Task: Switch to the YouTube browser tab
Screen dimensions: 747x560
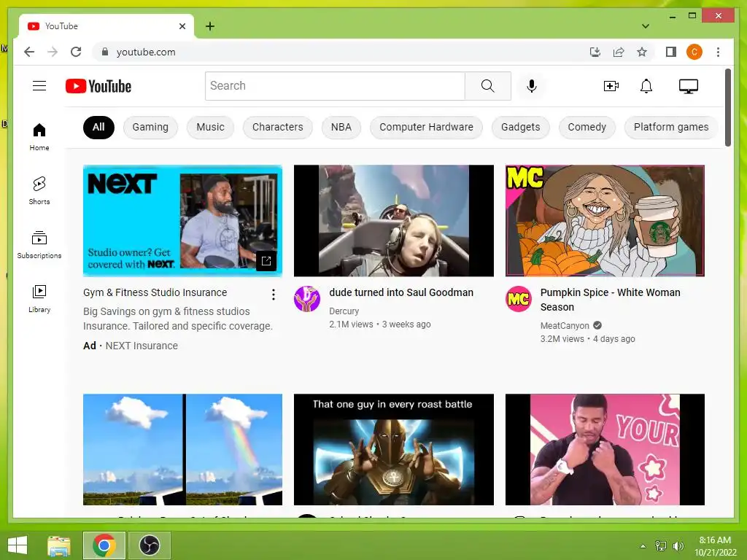Action: click(107, 26)
